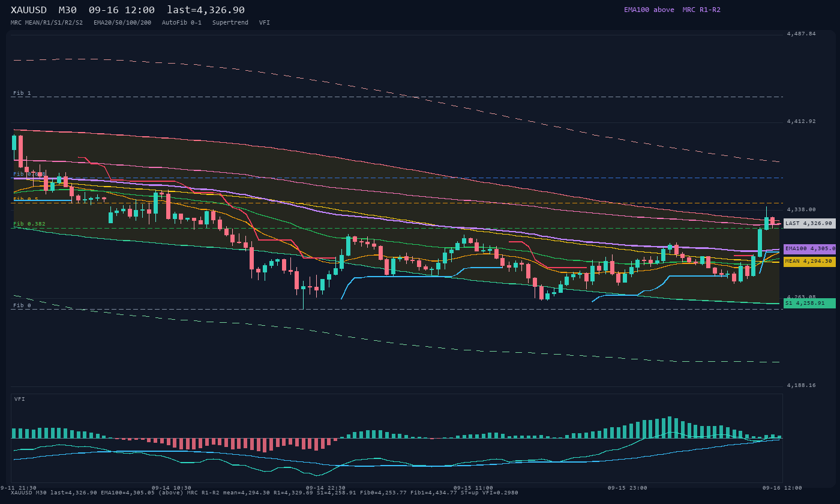Image resolution: width=840 pixels, height=504 pixels.
Task: Click the '09-15 23:00' time axis label
Action: 628,488
